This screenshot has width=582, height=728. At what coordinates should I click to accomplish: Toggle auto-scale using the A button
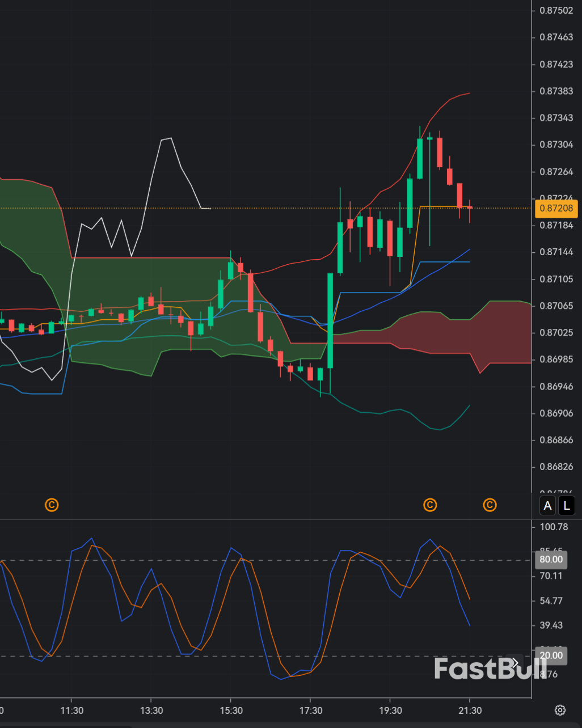click(547, 505)
